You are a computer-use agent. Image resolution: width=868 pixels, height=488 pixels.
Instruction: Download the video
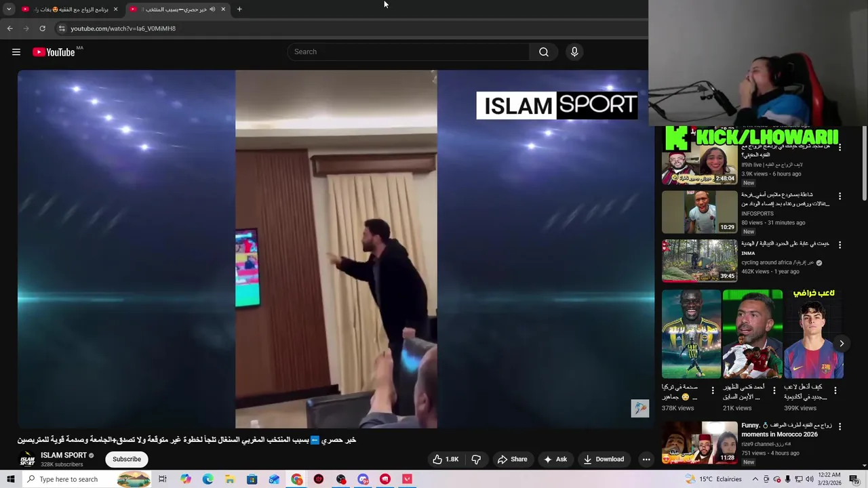[x=604, y=459]
